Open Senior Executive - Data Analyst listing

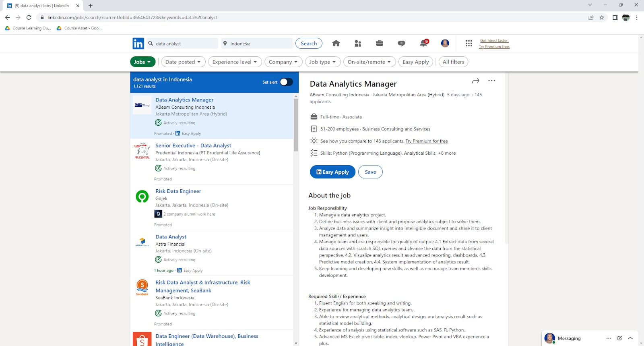point(193,145)
